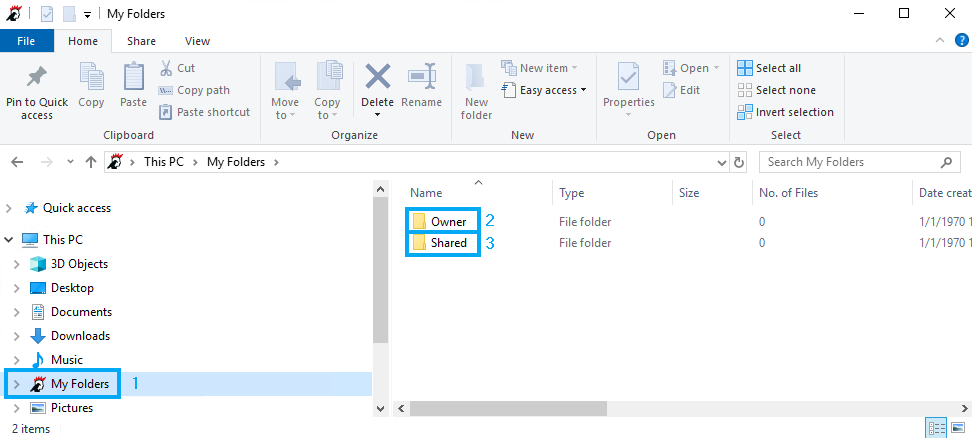
Task: Click the Delete X icon
Action: [x=378, y=77]
